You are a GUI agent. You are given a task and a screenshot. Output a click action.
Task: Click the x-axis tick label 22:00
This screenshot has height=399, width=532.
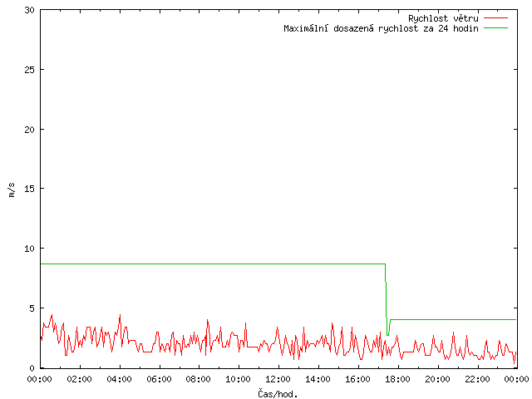click(x=477, y=379)
